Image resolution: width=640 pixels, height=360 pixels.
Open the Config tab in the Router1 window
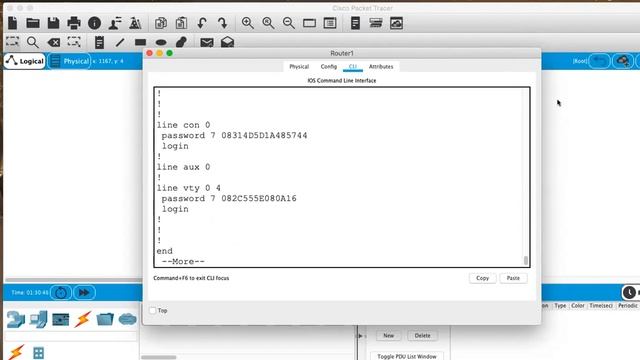[329, 67]
